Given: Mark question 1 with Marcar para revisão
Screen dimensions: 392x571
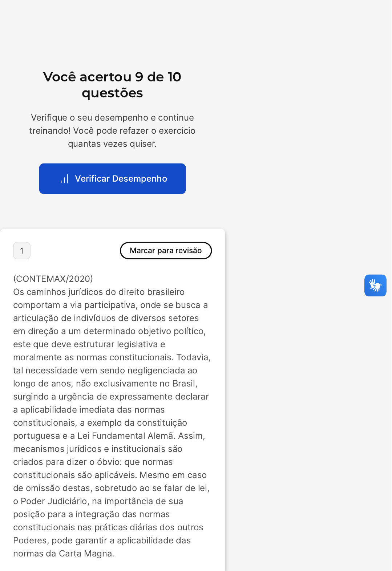Looking at the screenshot, I should (166, 251).
